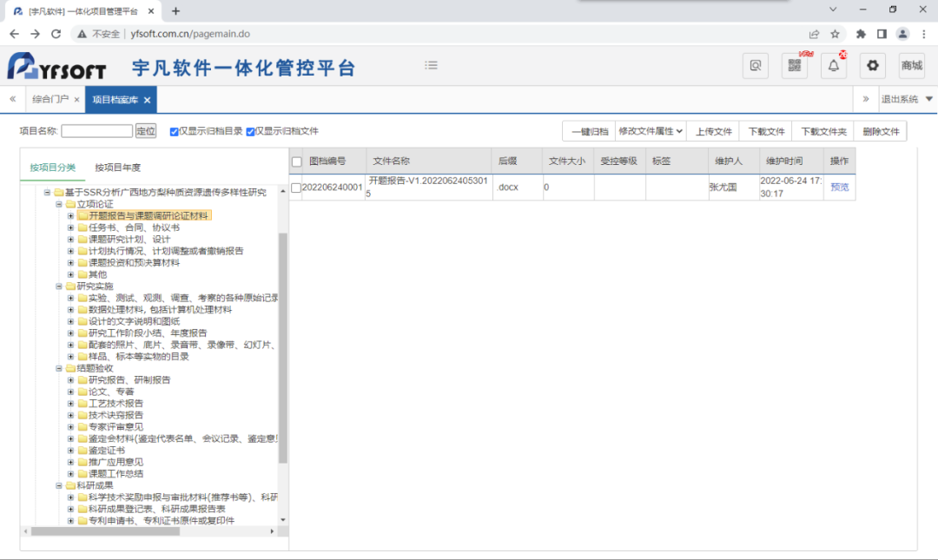Toggle 仅显示归档目录 checkbox
This screenshot has width=938, height=560.
[x=174, y=132]
